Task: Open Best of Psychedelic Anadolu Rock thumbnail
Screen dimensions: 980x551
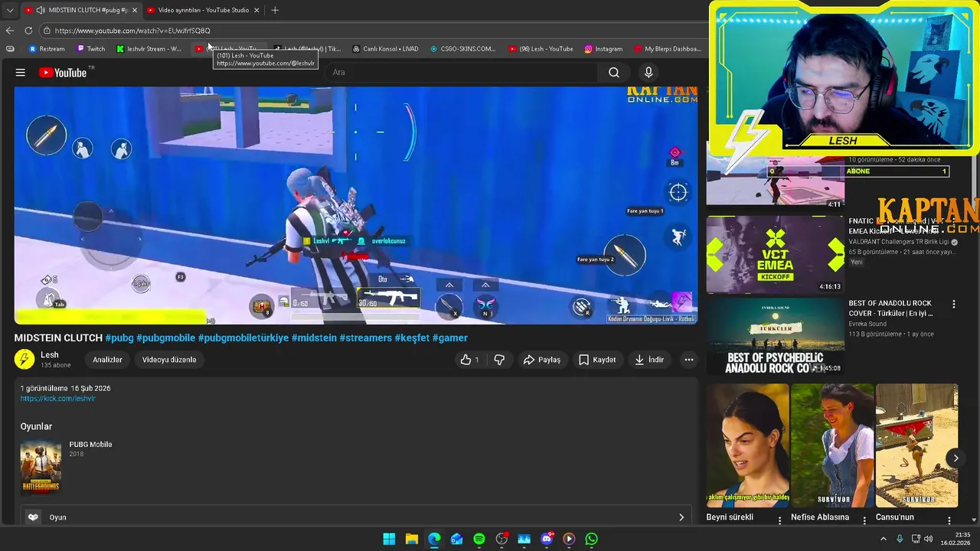Action: pos(775,336)
